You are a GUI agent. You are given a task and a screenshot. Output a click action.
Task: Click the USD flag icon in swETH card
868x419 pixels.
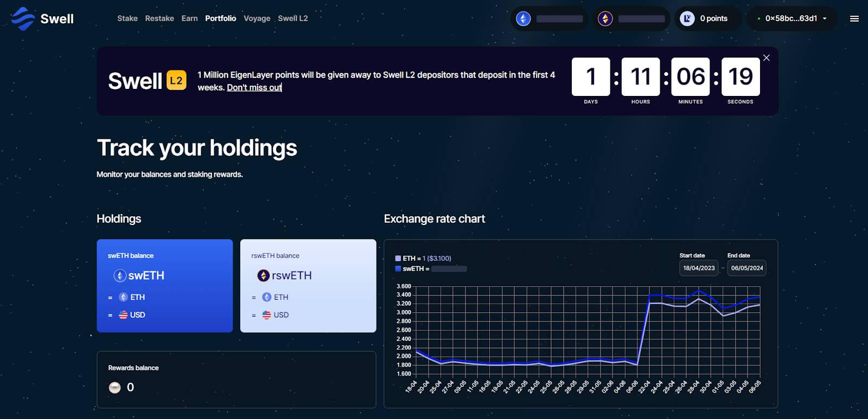[123, 314]
